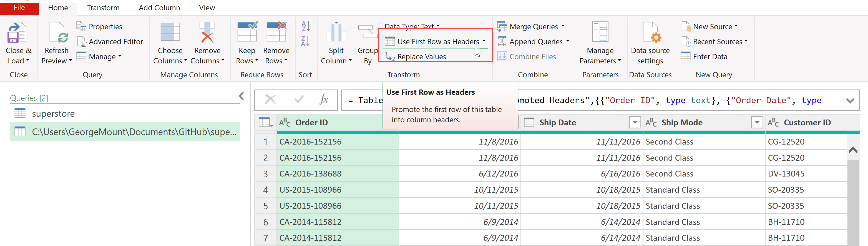Viewport: 868px width, 246px height.
Task: Sort descending with the Z-A icon
Action: pos(306,41)
